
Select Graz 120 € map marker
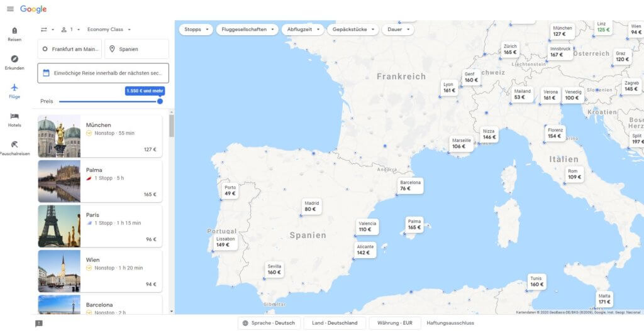click(x=622, y=57)
